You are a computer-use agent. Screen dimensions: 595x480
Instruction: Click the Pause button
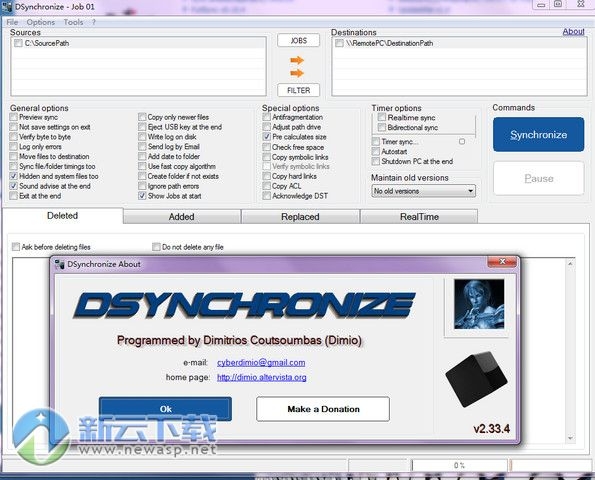538,178
